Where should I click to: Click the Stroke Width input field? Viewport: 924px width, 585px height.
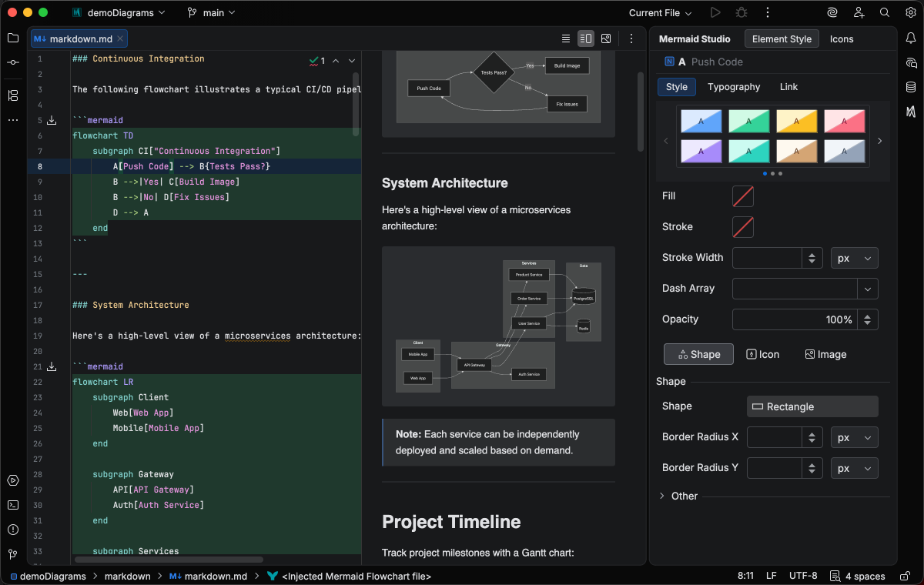point(768,258)
